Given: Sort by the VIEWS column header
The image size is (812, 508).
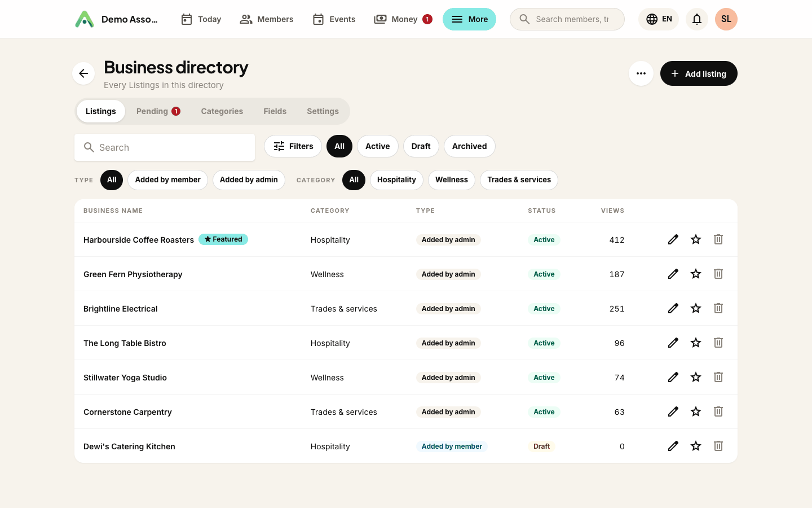Looking at the screenshot, I should [x=612, y=211].
